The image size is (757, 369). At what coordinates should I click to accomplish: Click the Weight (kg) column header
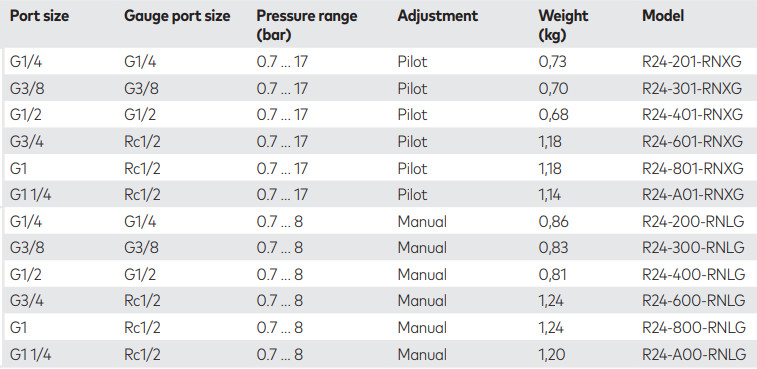(563, 25)
